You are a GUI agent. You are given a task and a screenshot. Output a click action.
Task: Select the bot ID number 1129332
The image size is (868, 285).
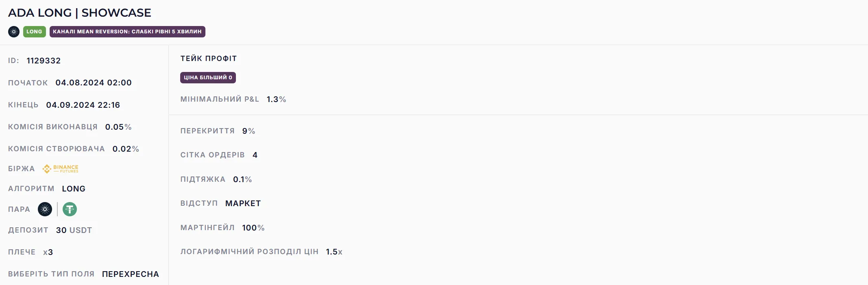tap(44, 61)
